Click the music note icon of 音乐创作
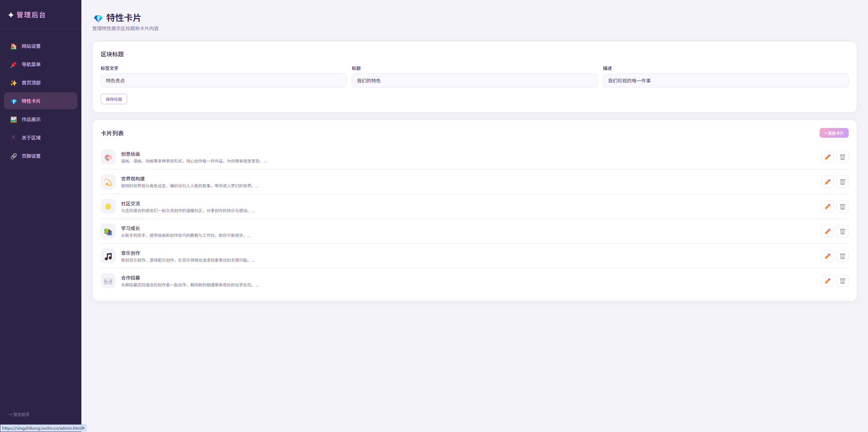 coord(108,256)
